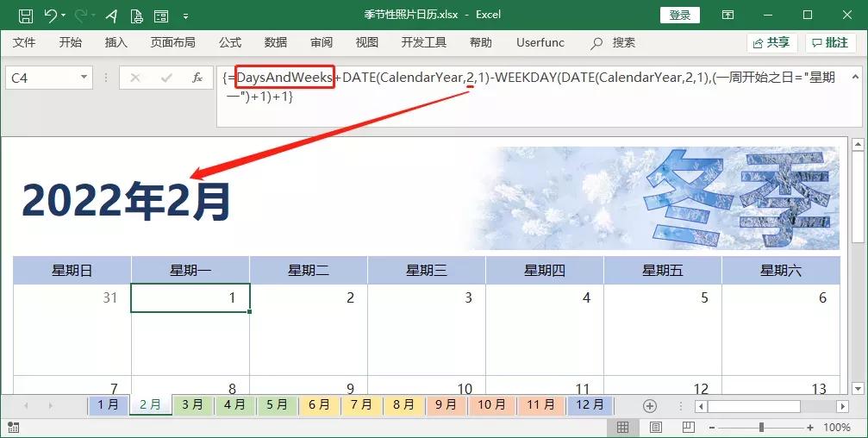Click the Redo icon
Screen dimensions: 868x438
click(x=79, y=16)
